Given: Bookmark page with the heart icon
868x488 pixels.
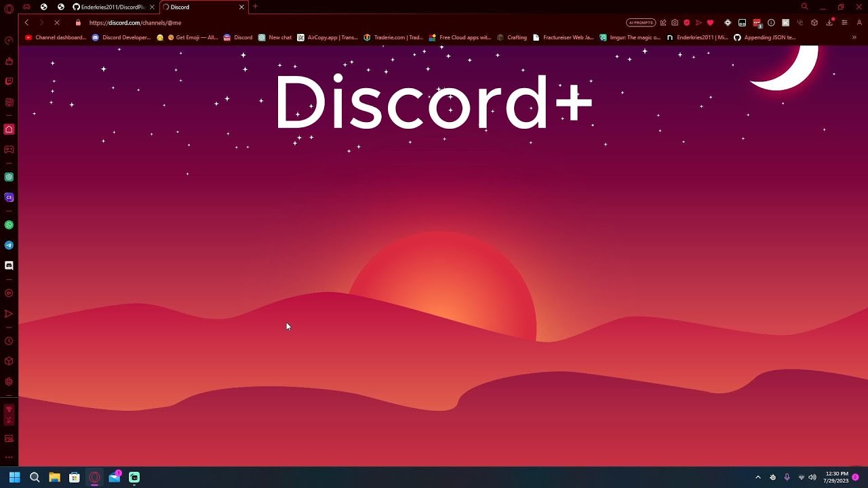Looking at the screenshot, I should [710, 22].
